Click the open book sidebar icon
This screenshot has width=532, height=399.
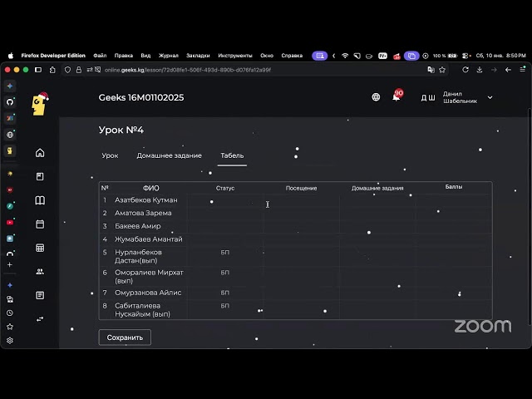click(x=40, y=200)
